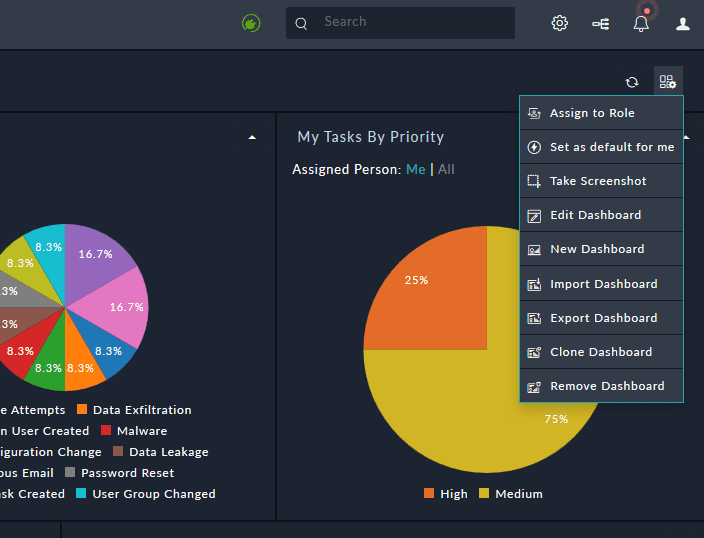Screen dimensions: 704x538
Task: Select Assign to Role
Action: point(592,113)
